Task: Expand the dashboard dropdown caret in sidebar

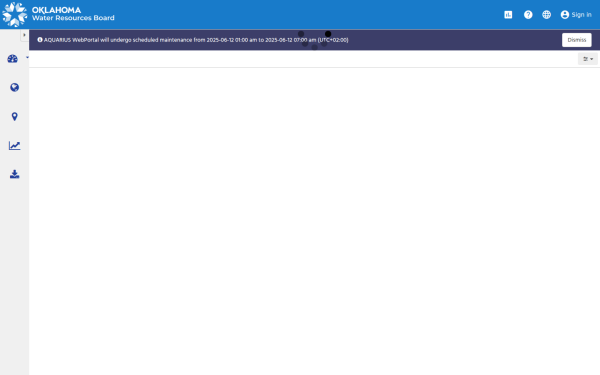Action: click(27, 57)
